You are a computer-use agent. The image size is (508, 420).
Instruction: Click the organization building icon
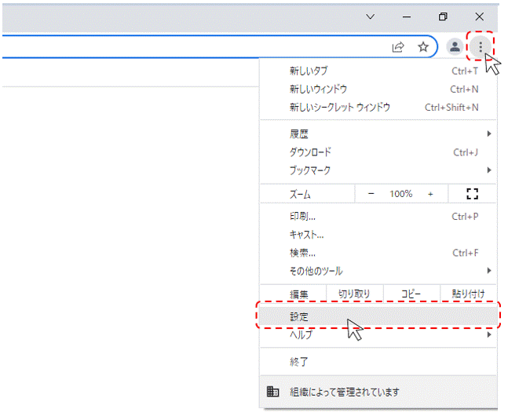[272, 392]
